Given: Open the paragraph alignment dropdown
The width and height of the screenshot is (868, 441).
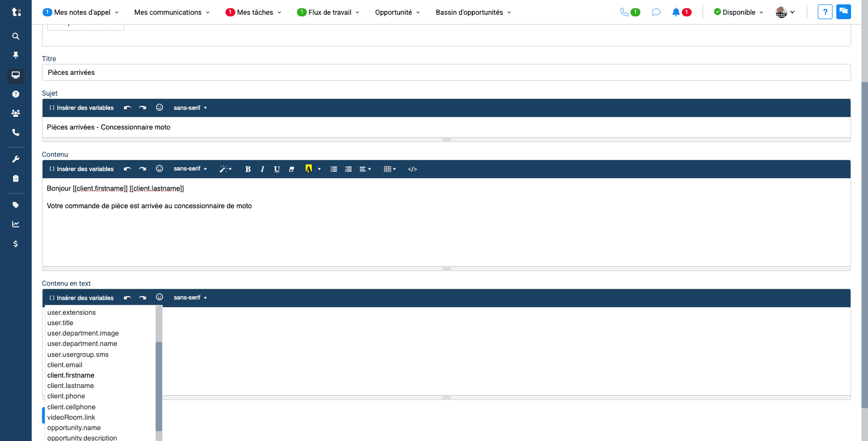Looking at the screenshot, I should (365, 169).
